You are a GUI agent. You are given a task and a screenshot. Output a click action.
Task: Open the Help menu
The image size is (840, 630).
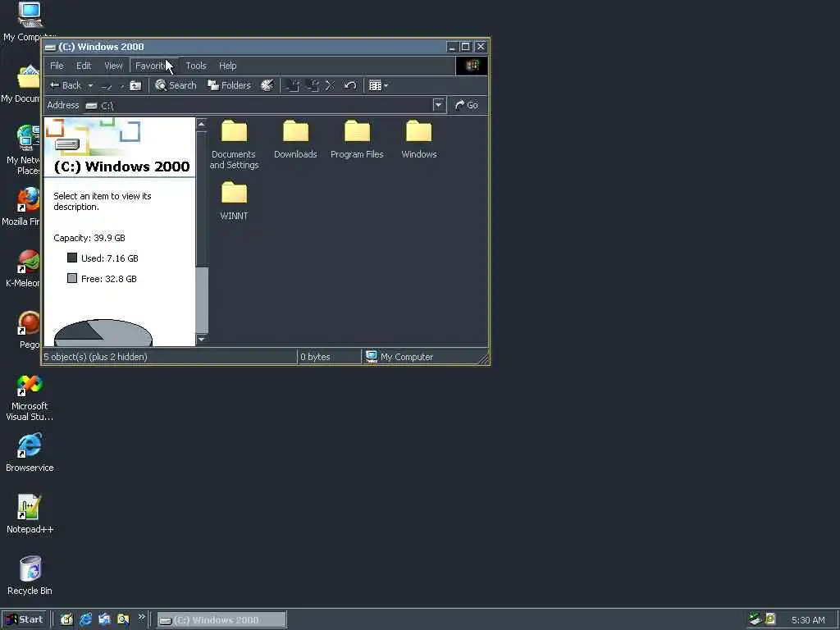point(228,66)
